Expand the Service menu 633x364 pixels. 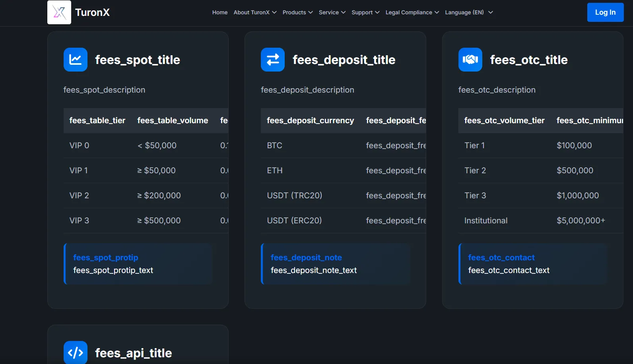pyautogui.click(x=332, y=12)
